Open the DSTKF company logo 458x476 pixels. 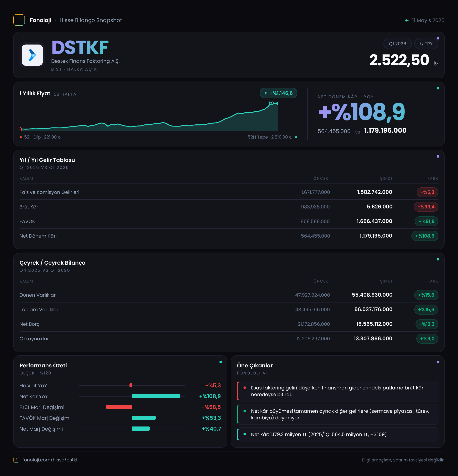point(32,55)
